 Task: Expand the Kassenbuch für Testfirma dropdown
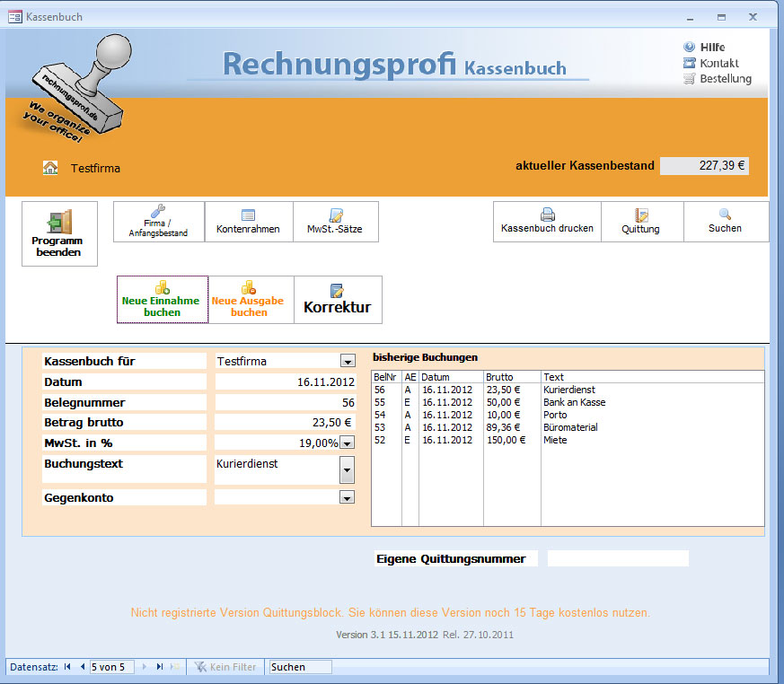348,361
